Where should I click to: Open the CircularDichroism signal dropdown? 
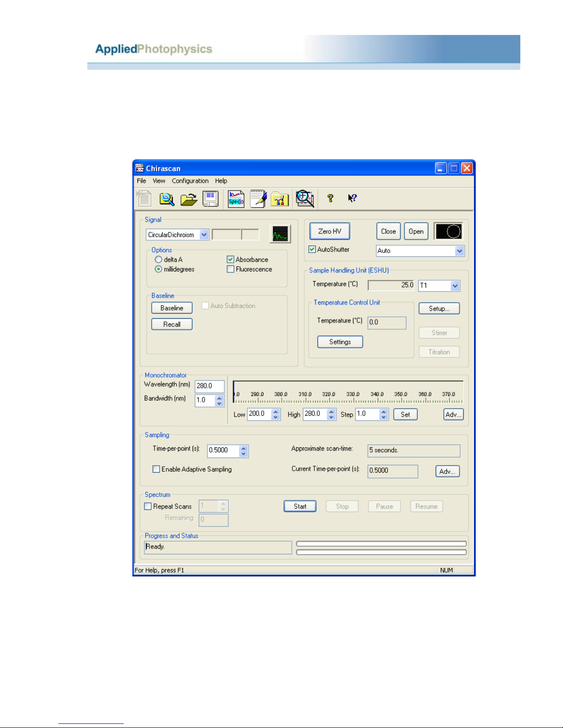(x=204, y=235)
